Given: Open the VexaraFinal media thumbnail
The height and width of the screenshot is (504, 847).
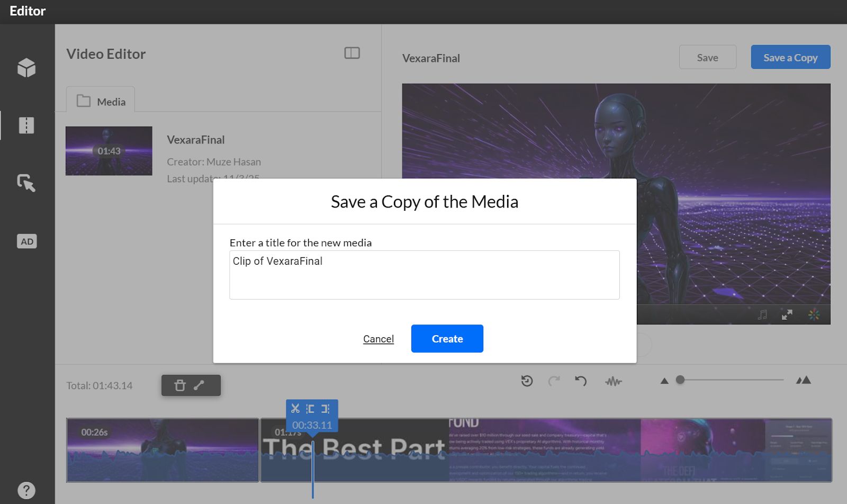Looking at the screenshot, I should (x=109, y=151).
